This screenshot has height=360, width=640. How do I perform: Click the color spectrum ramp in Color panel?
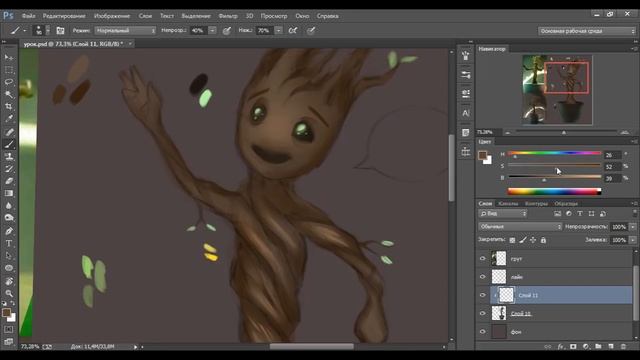point(554,191)
